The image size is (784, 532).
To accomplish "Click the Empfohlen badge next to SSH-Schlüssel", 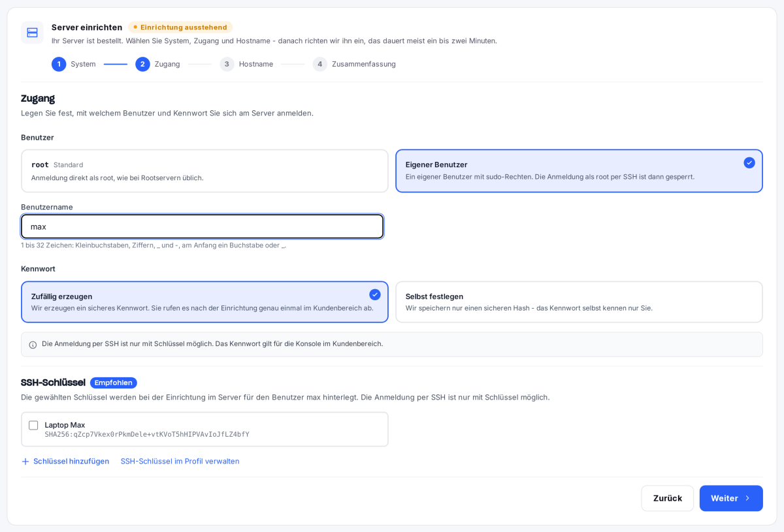I will (114, 383).
